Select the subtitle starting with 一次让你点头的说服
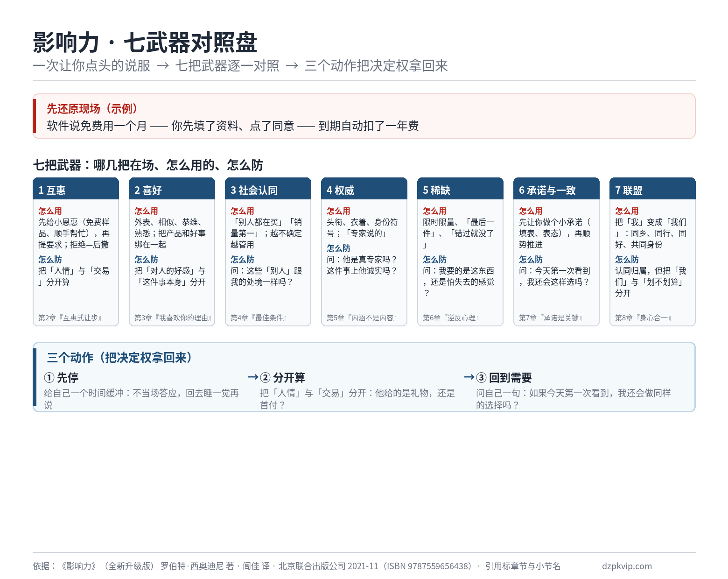Screen dimensions: 728x579 [240, 66]
